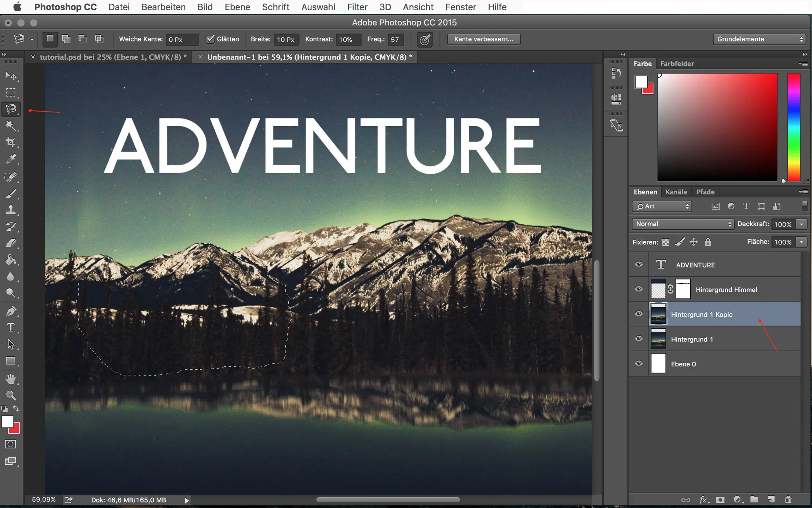
Task: Expand the Deckkraft opacity slider arrow
Action: [x=801, y=224]
